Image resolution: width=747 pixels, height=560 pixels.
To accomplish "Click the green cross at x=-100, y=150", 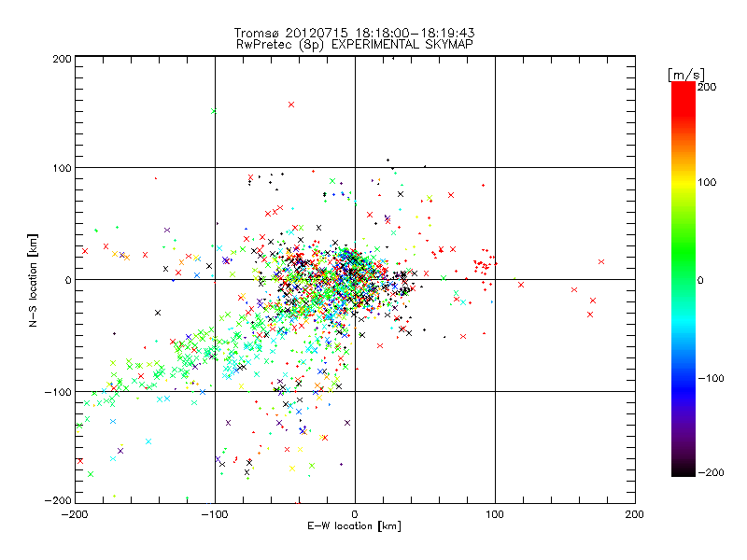I will tap(214, 111).
